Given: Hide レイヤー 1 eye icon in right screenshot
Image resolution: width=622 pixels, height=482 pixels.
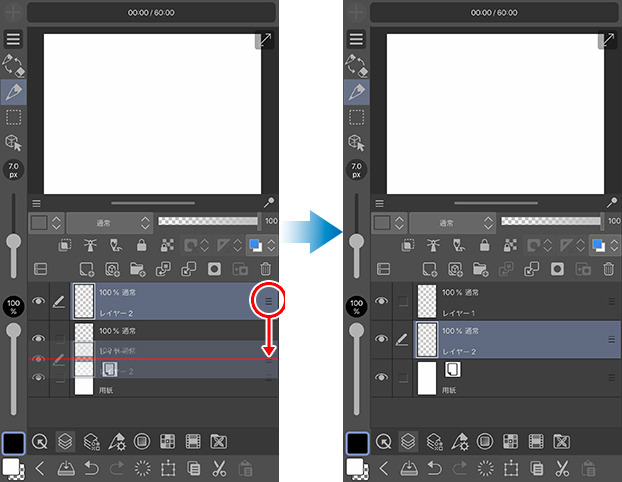Looking at the screenshot, I should pyautogui.click(x=382, y=301).
